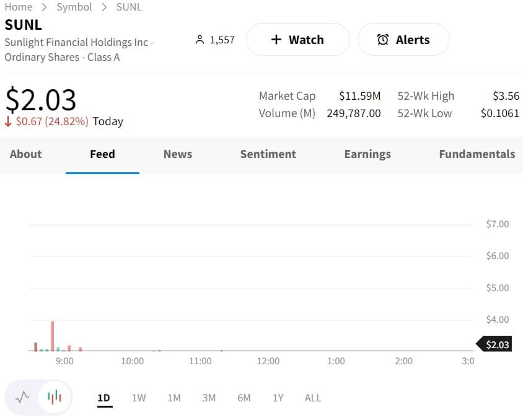The width and height of the screenshot is (523, 420).
Task: Add SUNL to watchlist with Watch button
Action: [297, 40]
